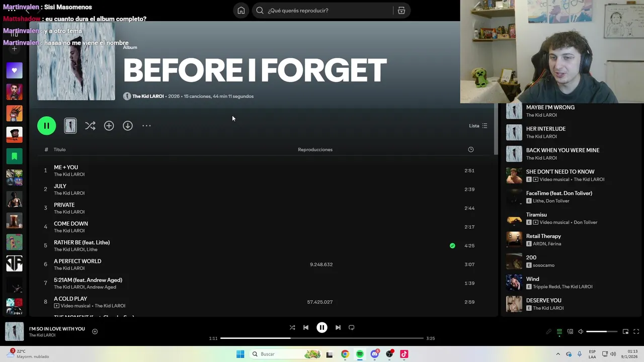
Task: Open the Lista view dropdown
Action: [478, 126]
